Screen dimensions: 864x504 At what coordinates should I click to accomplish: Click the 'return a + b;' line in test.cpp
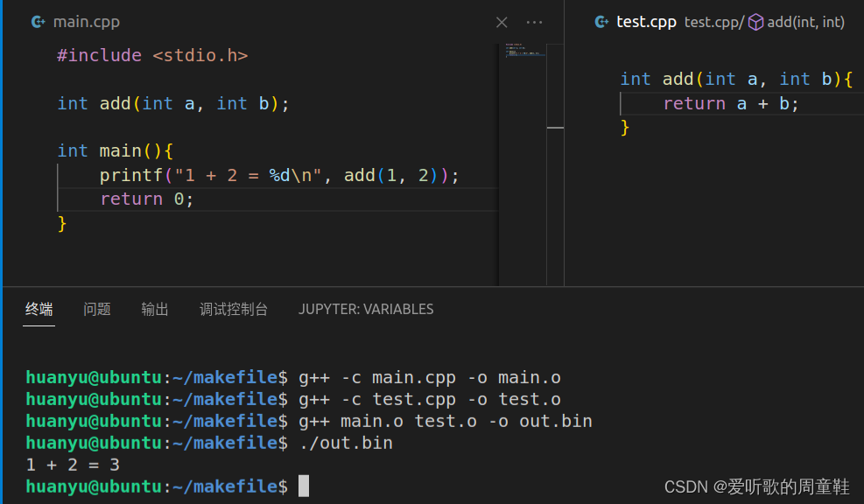point(731,103)
